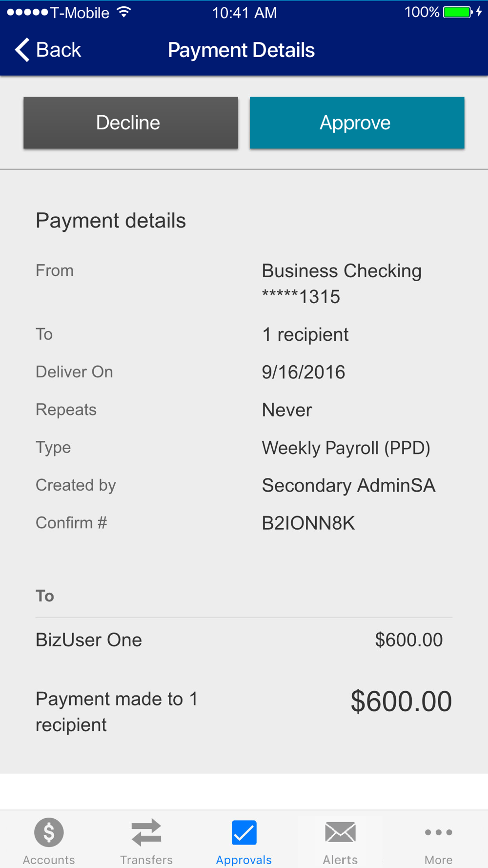The height and width of the screenshot is (868, 488).
Task: Tap the 1 recipient value
Action: pos(305,335)
